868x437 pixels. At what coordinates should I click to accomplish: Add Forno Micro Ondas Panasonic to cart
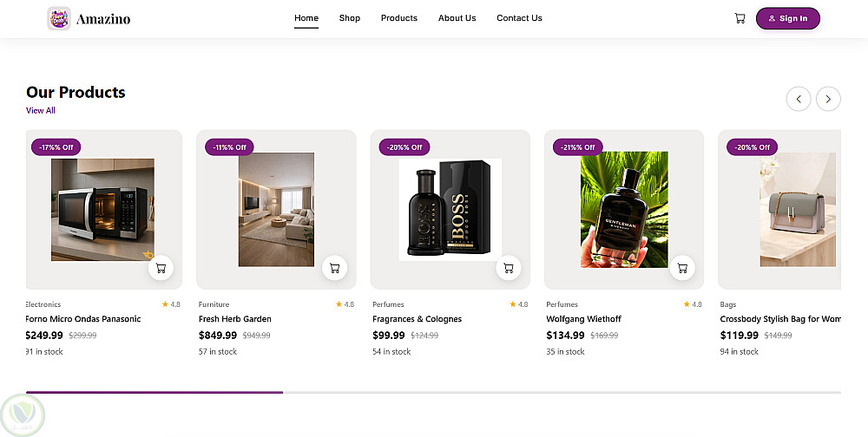coord(161,268)
